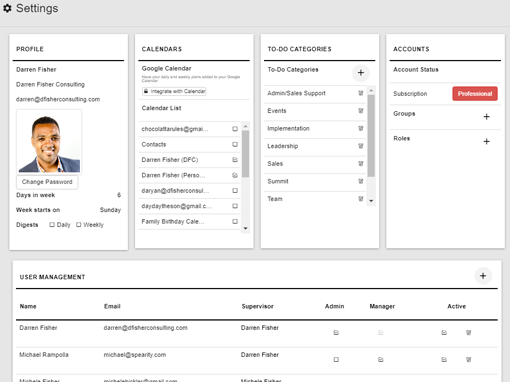
Task: Add a new To-Do category
Action: [x=361, y=73]
